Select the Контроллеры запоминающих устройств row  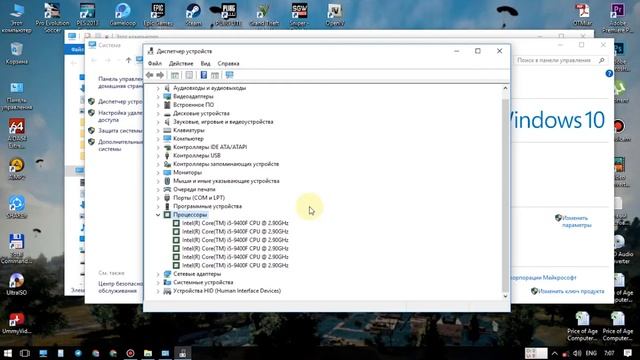coord(226,164)
